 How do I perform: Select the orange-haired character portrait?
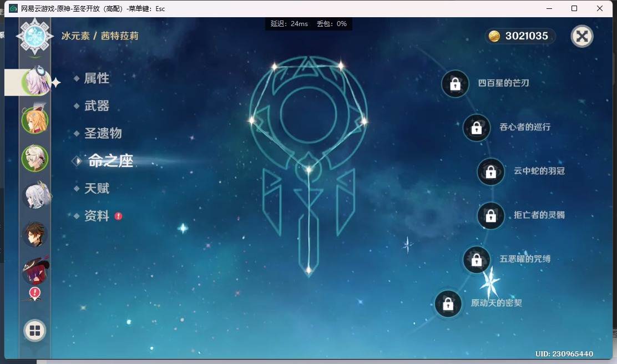[x=34, y=120]
